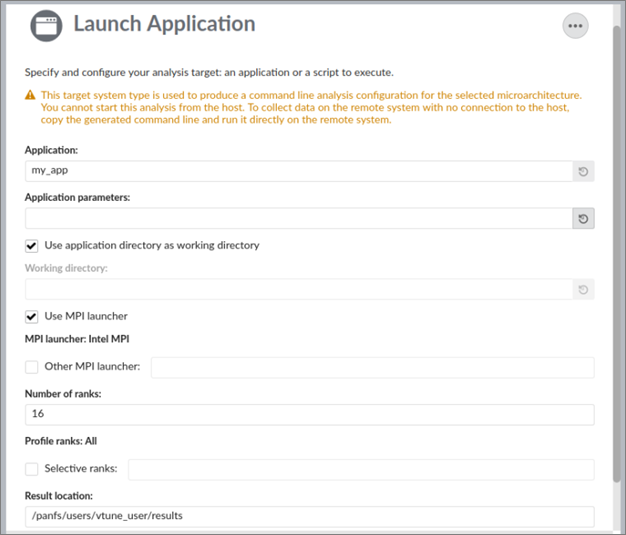Click the Selective ranks text box
The height and width of the screenshot is (535, 626).
[x=361, y=469]
